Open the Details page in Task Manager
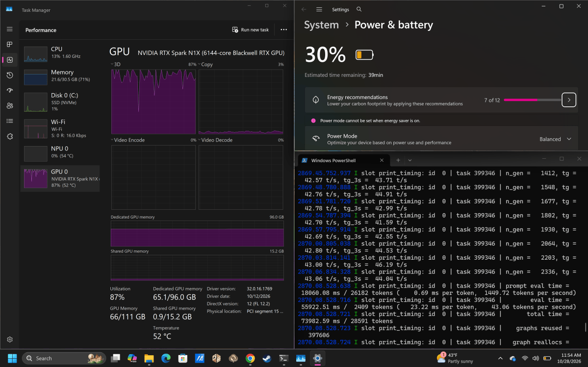 point(10,121)
